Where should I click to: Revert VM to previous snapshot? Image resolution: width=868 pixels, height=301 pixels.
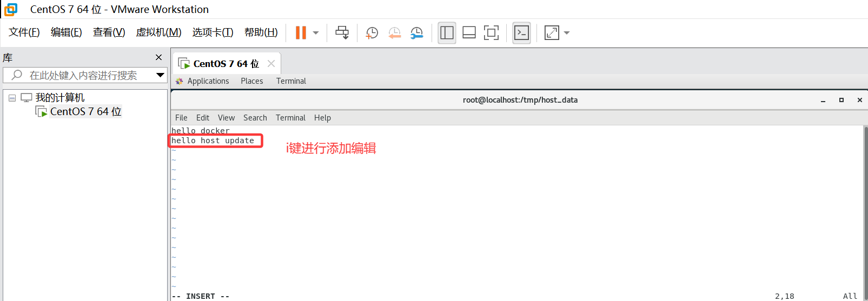pyautogui.click(x=394, y=32)
